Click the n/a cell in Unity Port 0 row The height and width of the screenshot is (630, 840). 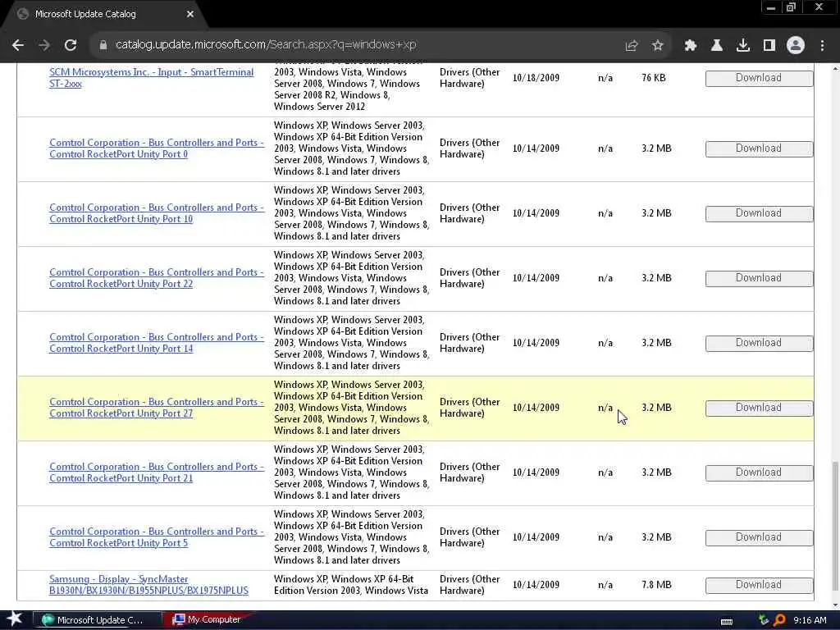[x=605, y=148]
